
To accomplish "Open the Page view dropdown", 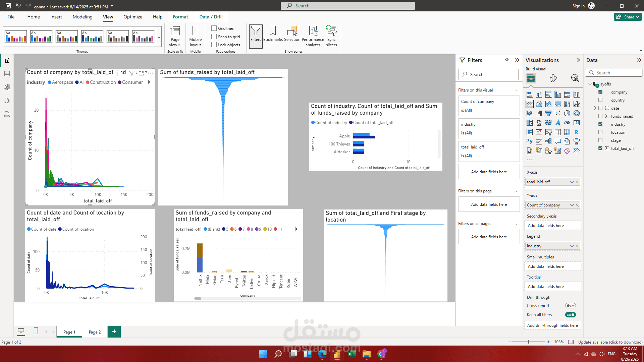I will click(x=175, y=36).
